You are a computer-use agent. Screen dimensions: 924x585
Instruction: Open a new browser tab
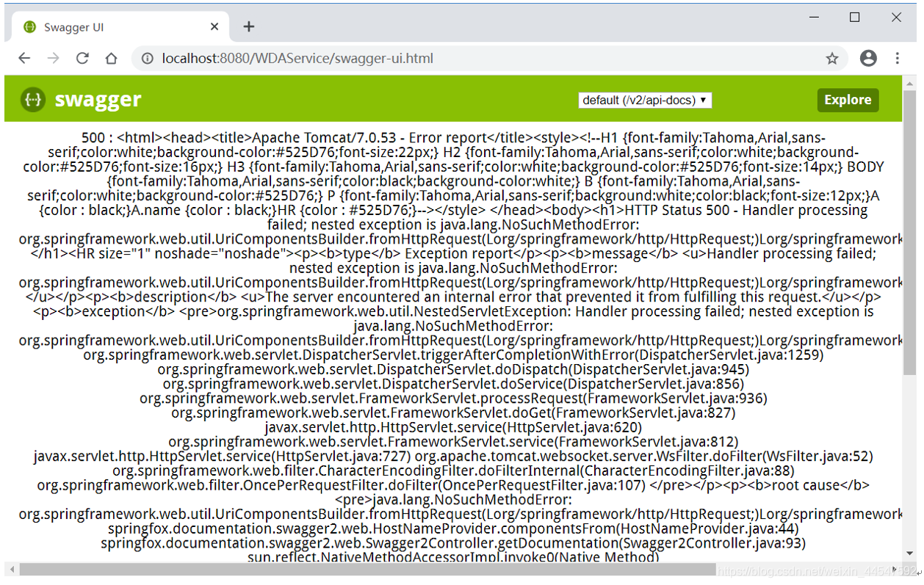coord(249,27)
